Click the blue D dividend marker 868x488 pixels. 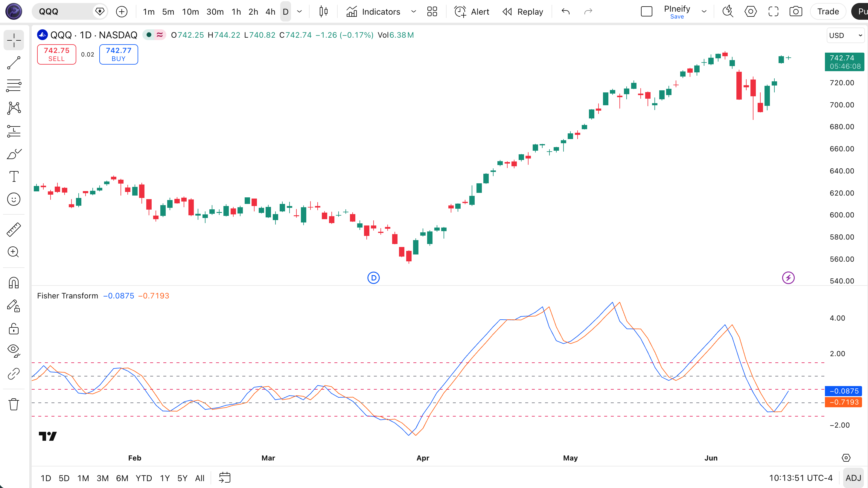[373, 278]
